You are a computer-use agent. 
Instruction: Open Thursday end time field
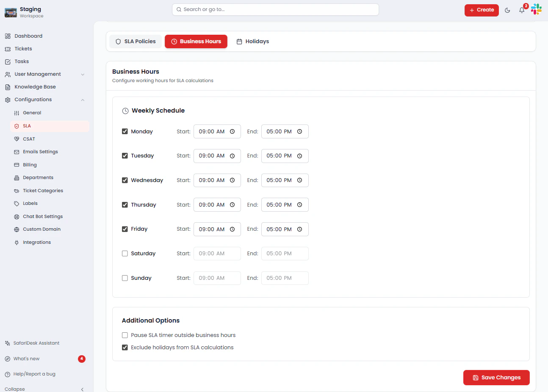coord(285,205)
